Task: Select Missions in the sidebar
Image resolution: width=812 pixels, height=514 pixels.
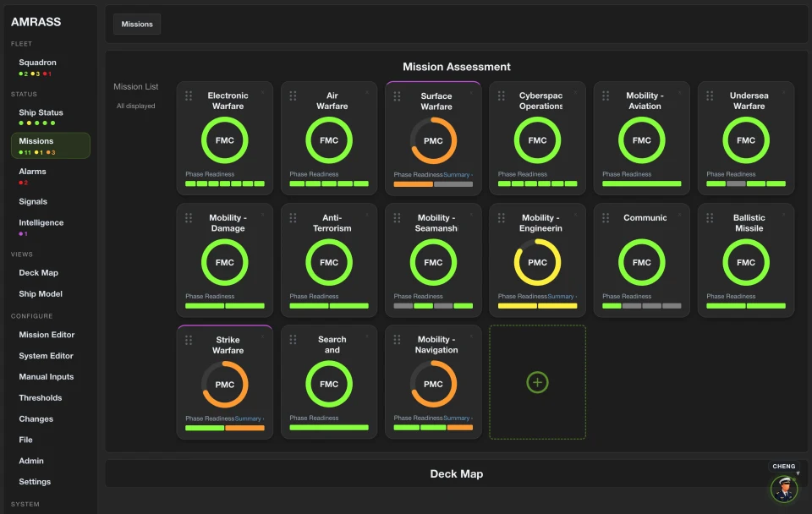Action: point(50,145)
